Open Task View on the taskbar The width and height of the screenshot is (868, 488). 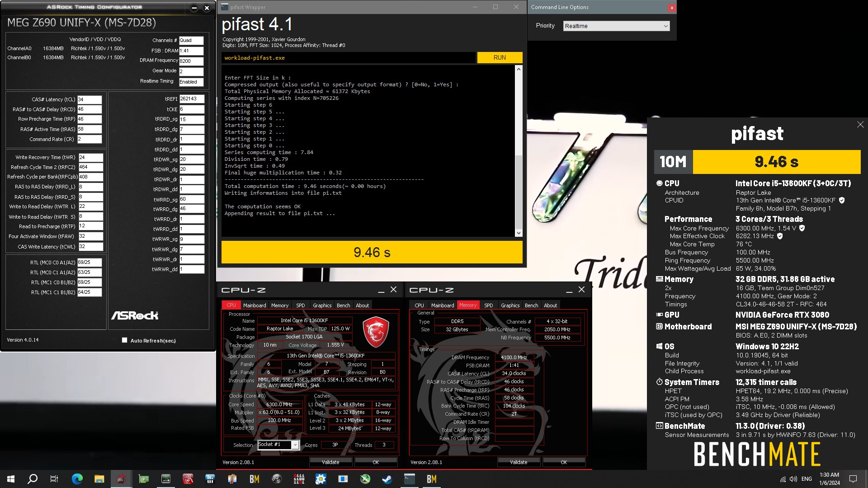pos(54,479)
